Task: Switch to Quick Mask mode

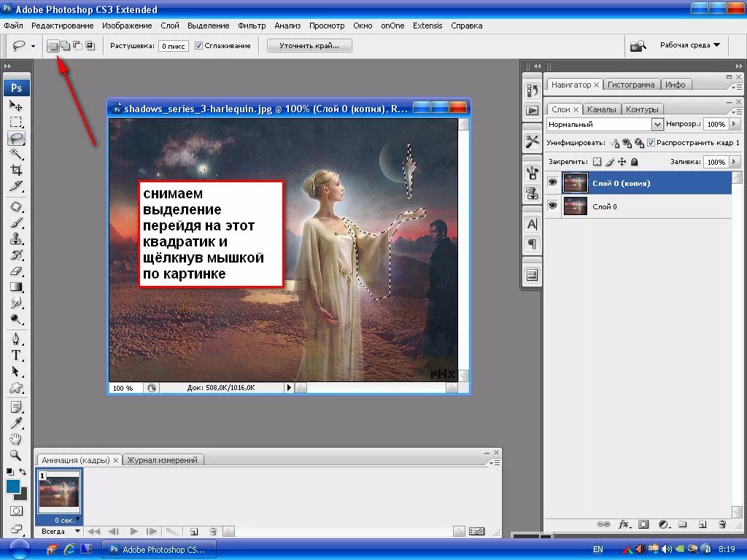Action: click(x=16, y=511)
